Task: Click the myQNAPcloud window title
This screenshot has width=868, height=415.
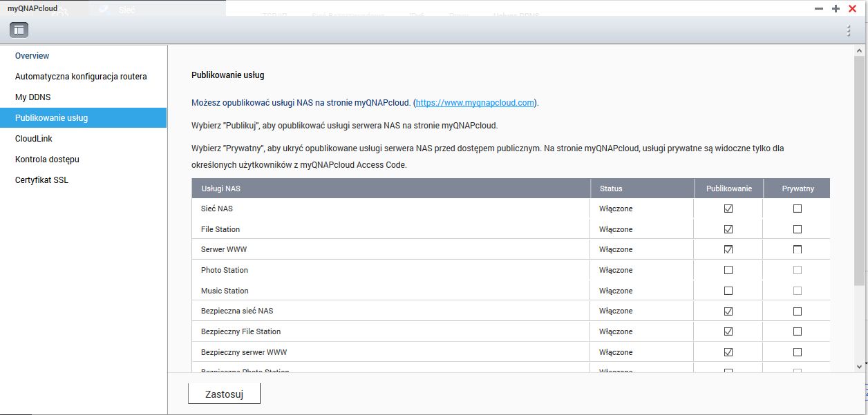Action: pyautogui.click(x=32, y=8)
